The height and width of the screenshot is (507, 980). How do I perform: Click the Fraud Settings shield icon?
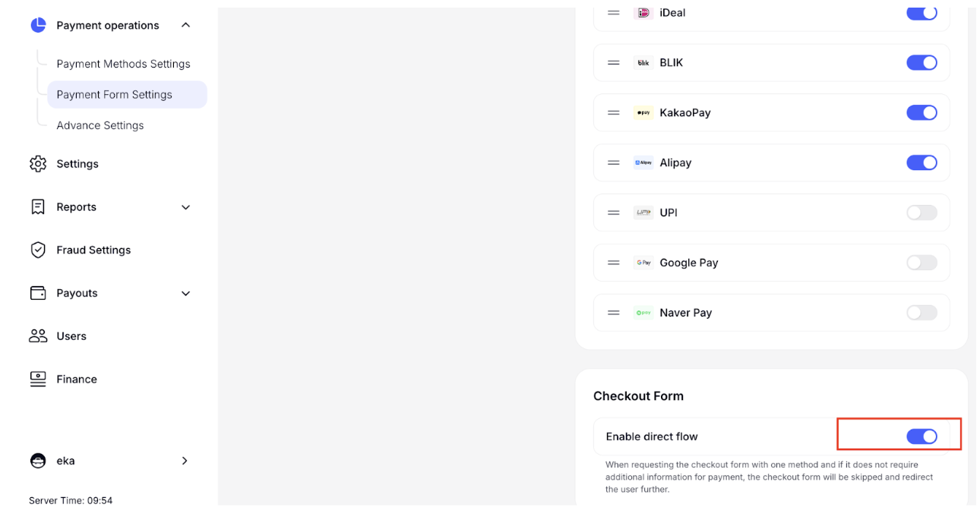(x=38, y=250)
